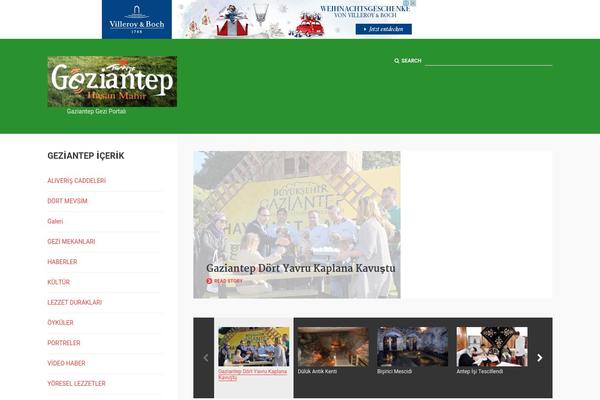The image size is (600, 400).
Task: Click the Read Story link
Action: click(228, 281)
